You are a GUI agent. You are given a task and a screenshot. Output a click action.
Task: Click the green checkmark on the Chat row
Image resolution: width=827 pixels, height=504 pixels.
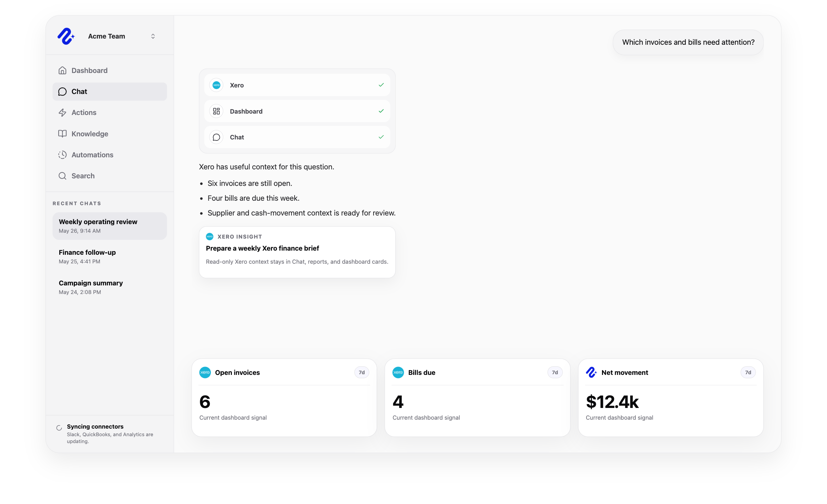(x=381, y=137)
